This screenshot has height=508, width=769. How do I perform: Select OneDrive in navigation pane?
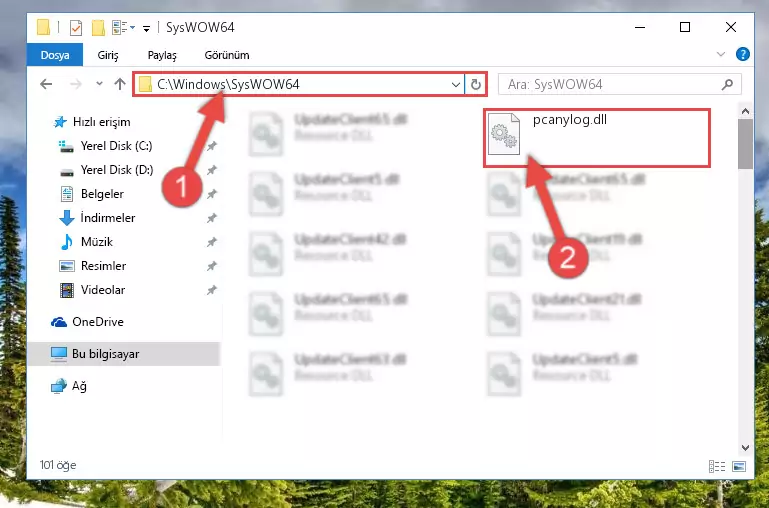(x=87, y=322)
